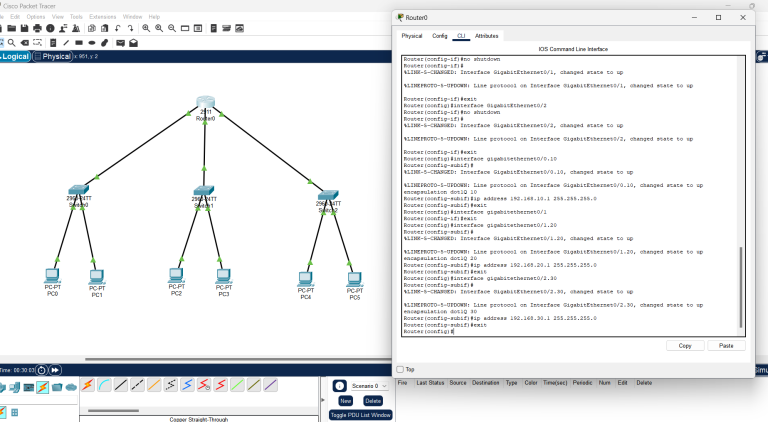Save project using the floppy disk icon

[24, 28]
